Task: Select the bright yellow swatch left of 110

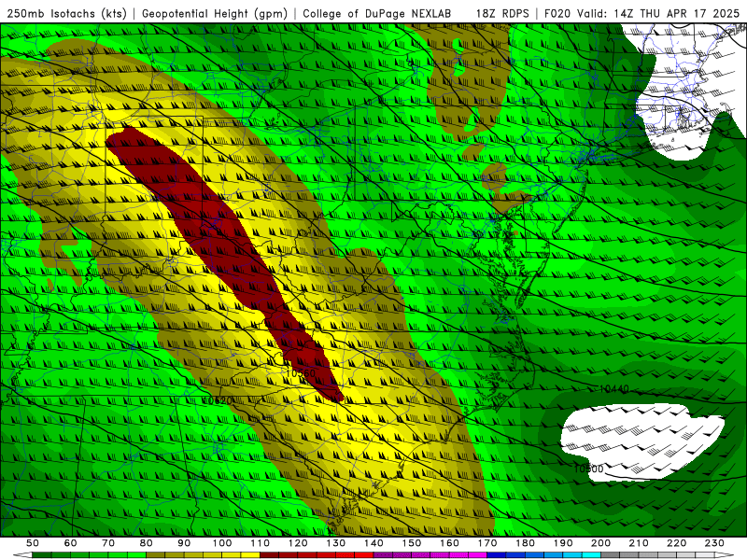Action: (250, 555)
